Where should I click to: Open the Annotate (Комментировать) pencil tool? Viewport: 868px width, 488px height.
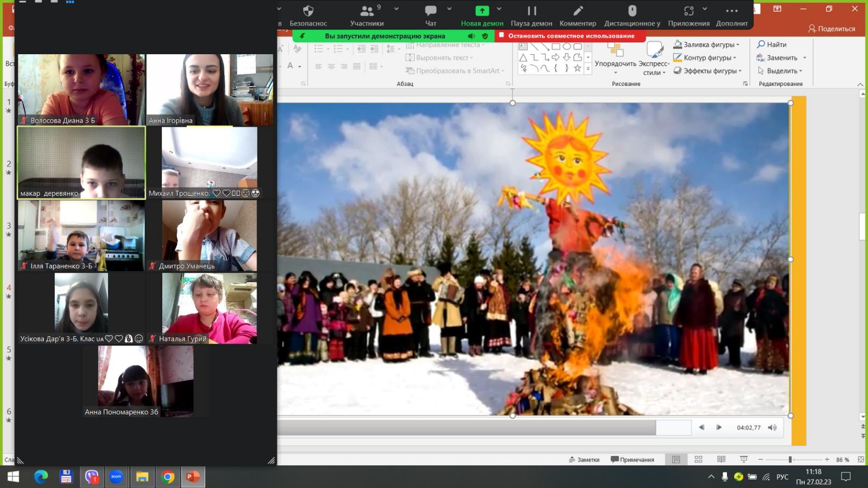(x=578, y=16)
